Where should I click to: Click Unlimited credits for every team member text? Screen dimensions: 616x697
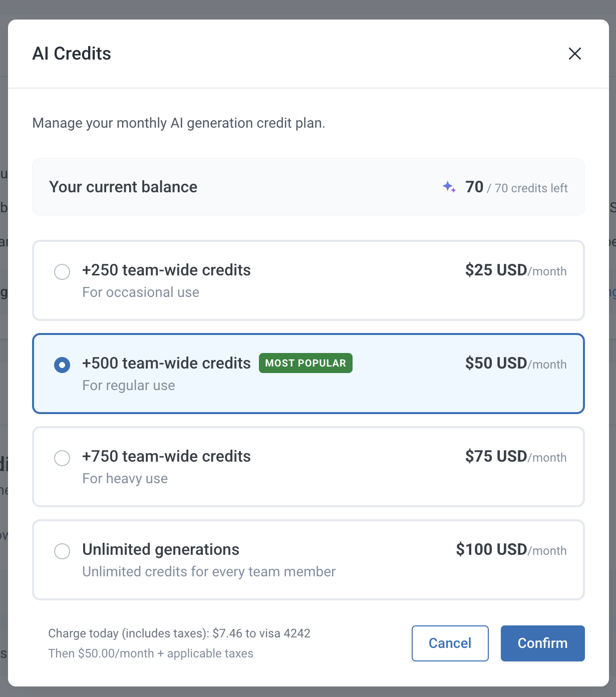209,572
